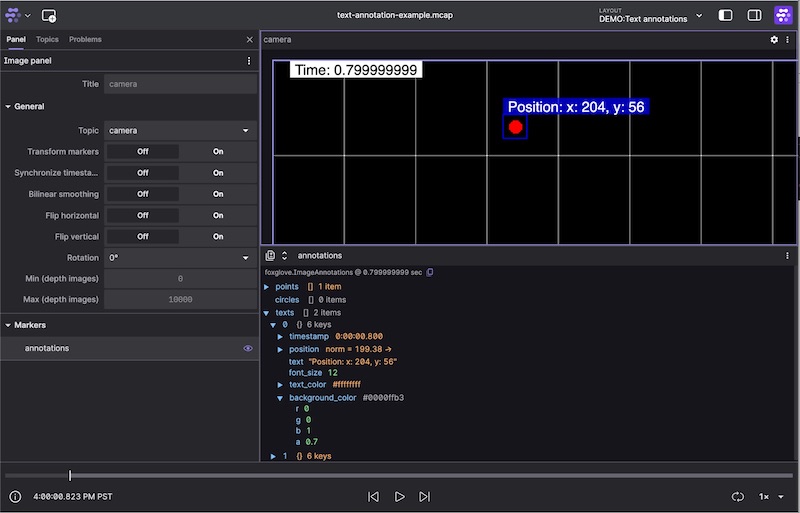The width and height of the screenshot is (800, 513).
Task: Set Flip vertical to Off
Action: point(143,236)
